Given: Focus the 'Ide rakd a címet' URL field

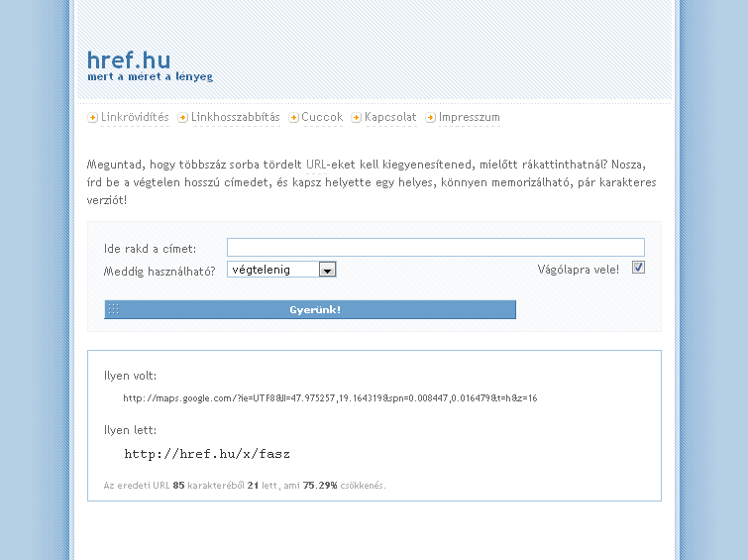Looking at the screenshot, I should click(x=436, y=248).
